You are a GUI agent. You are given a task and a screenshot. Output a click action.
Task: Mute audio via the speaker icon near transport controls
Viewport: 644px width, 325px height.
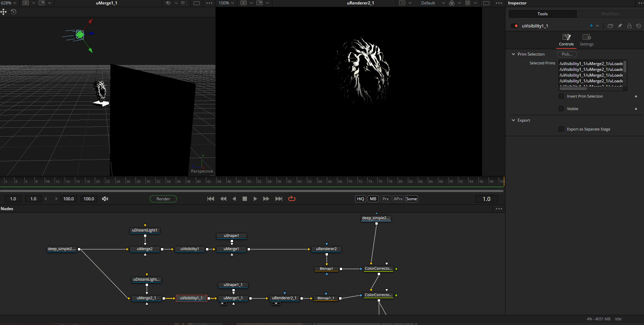[x=105, y=199]
